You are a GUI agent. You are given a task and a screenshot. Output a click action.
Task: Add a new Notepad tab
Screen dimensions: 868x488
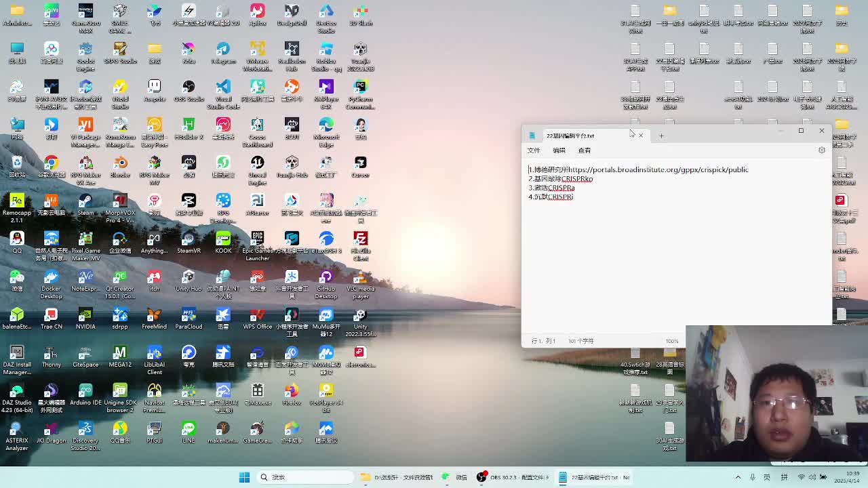click(x=661, y=136)
